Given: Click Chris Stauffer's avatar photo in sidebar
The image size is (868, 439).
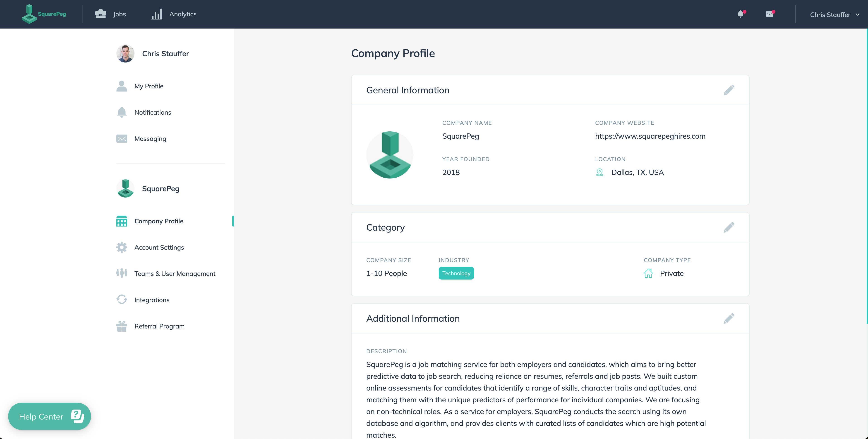Looking at the screenshot, I should pyautogui.click(x=125, y=54).
